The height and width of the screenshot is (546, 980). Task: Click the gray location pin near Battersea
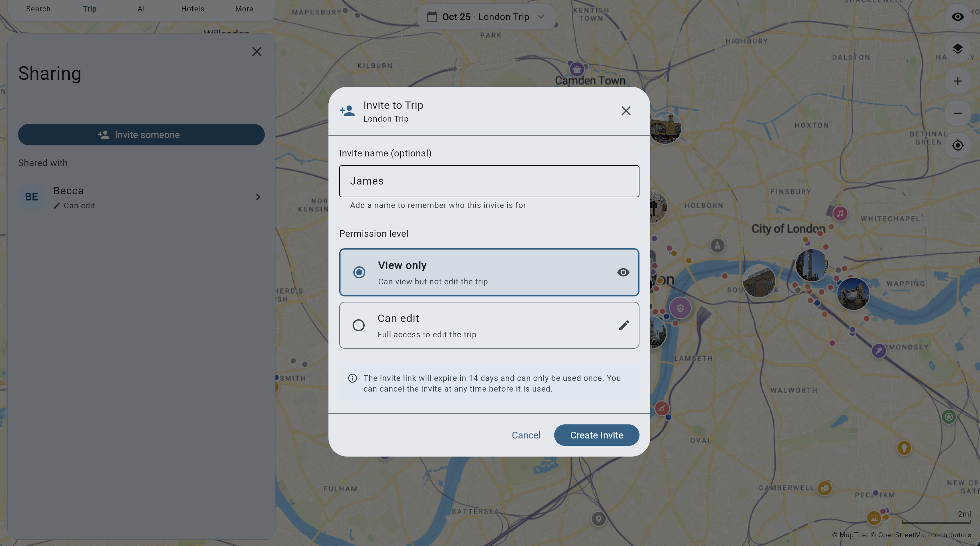click(x=599, y=519)
